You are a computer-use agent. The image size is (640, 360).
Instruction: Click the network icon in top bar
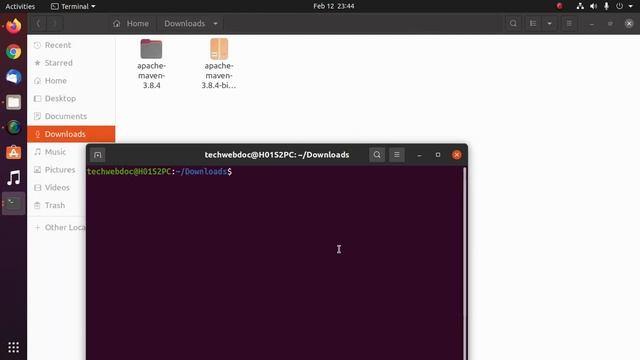[580, 6]
